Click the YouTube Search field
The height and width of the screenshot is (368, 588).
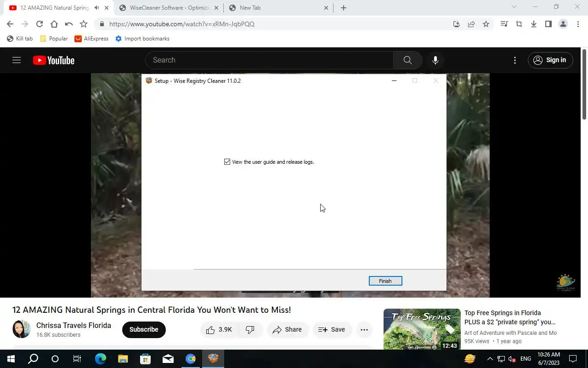[x=269, y=60]
